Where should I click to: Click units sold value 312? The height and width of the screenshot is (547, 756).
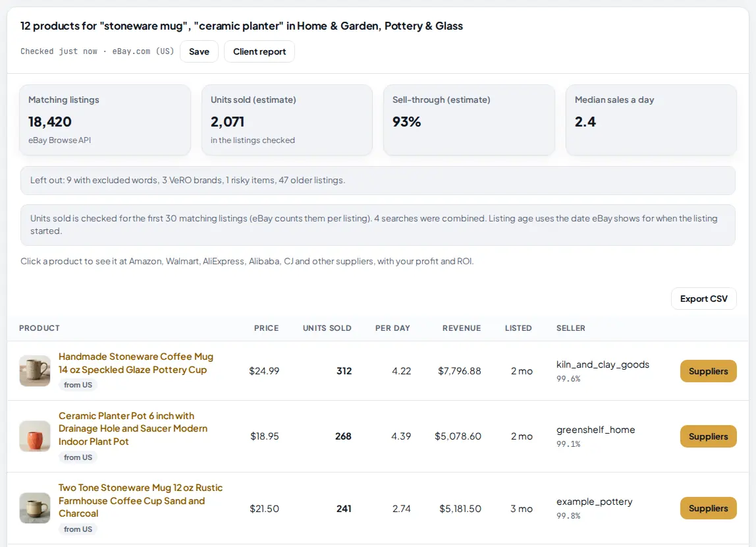344,371
